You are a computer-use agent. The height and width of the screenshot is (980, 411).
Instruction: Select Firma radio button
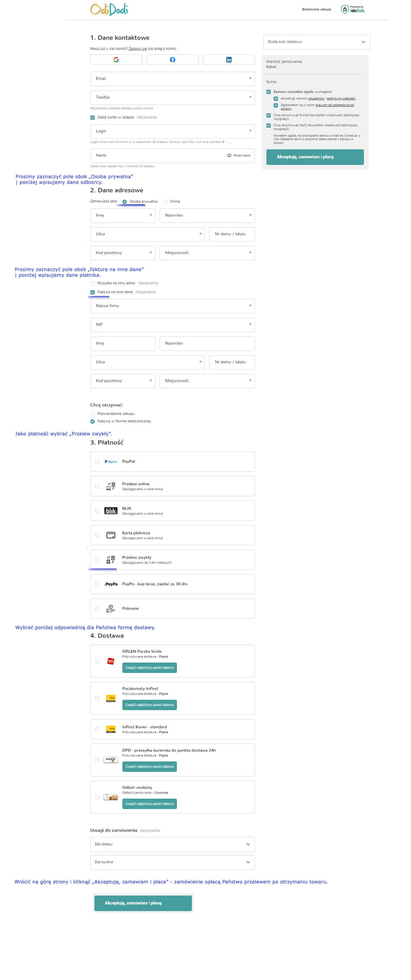[x=165, y=202]
